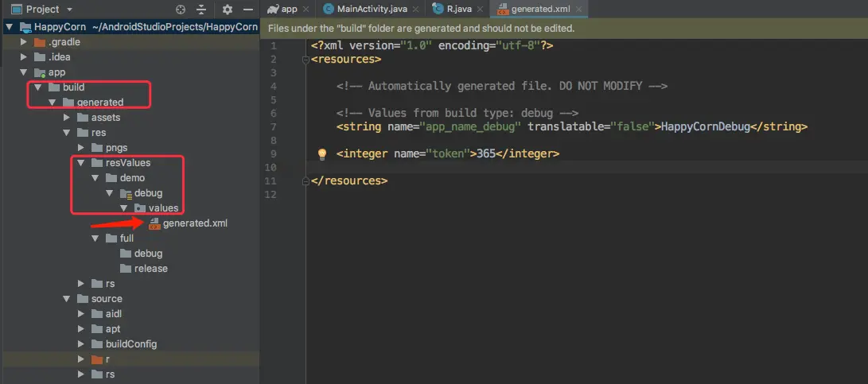868x384 pixels.
Task: Collapse the app module arrow
Action: [23, 72]
